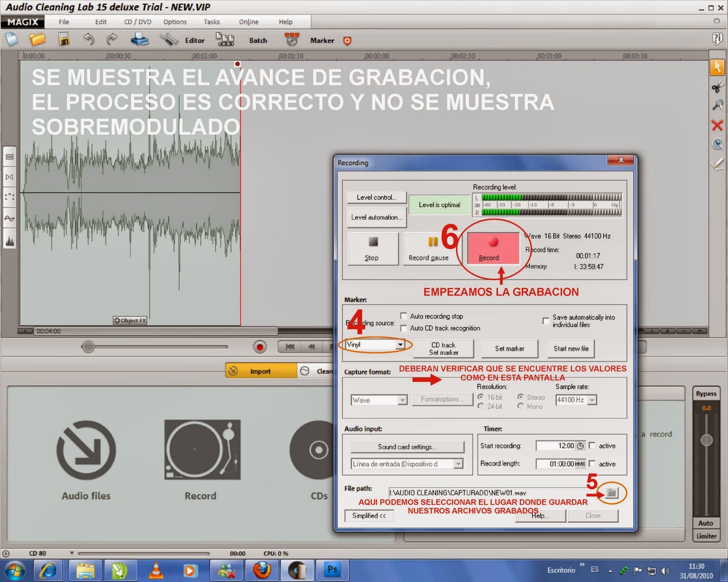Toggle Save automatically into individual files
This screenshot has height=582, width=728.
pyautogui.click(x=546, y=321)
